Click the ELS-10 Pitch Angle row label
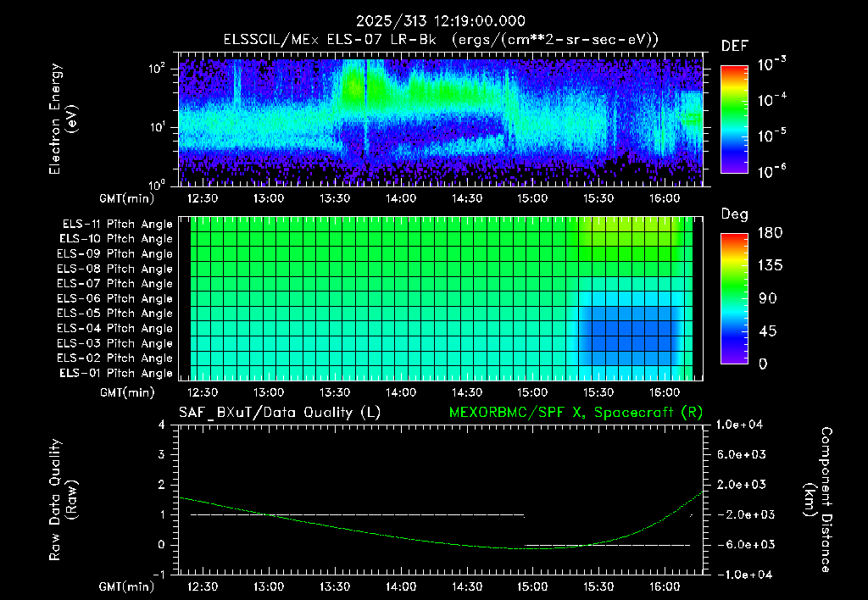 (116, 239)
